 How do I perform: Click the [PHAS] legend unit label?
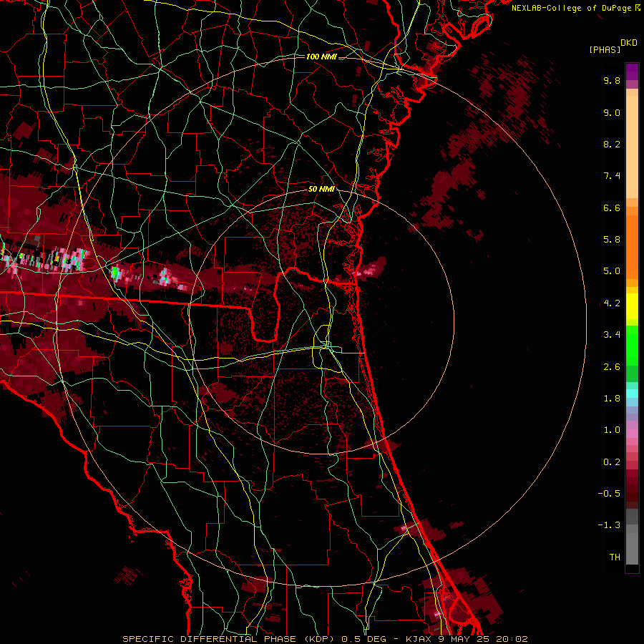point(605,50)
